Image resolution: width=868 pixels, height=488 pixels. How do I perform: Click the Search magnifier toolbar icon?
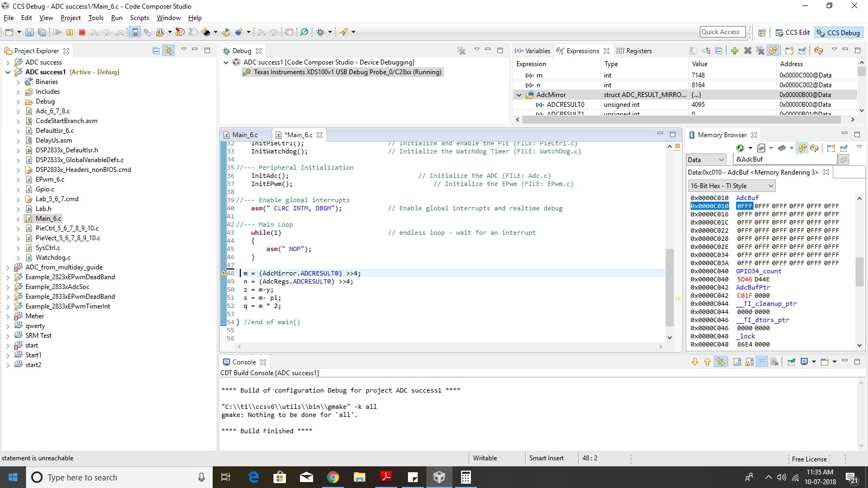(x=304, y=33)
